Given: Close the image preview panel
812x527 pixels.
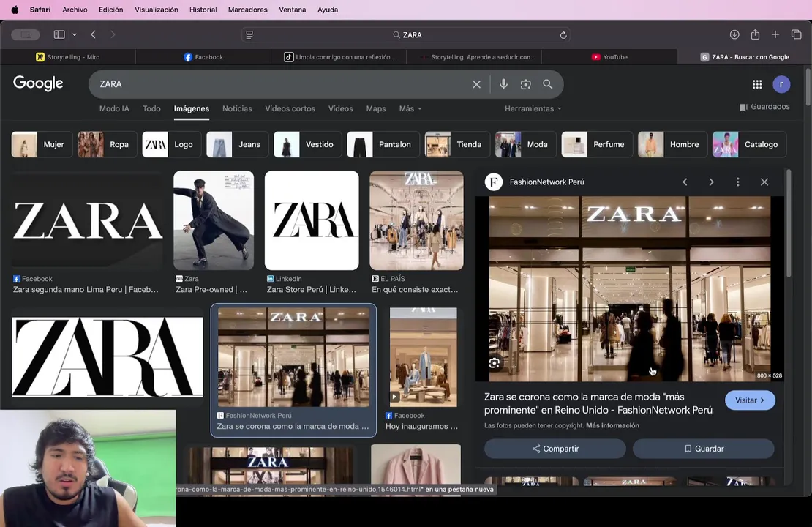Looking at the screenshot, I should pyautogui.click(x=764, y=182).
